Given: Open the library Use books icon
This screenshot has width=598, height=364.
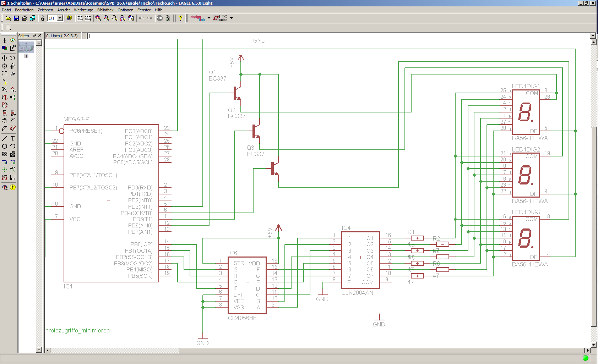Looking at the screenshot, I should pyautogui.click(x=70, y=18).
